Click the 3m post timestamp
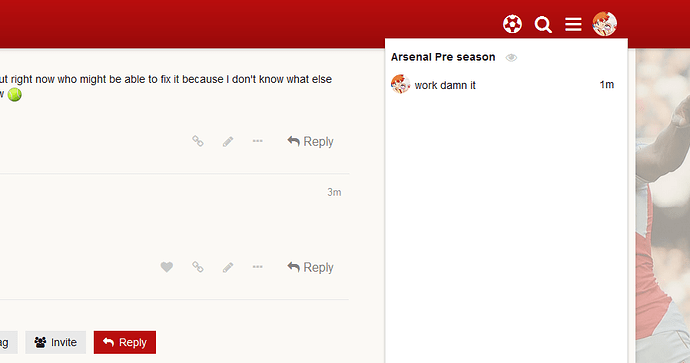The width and height of the screenshot is (690, 363). (x=334, y=192)
